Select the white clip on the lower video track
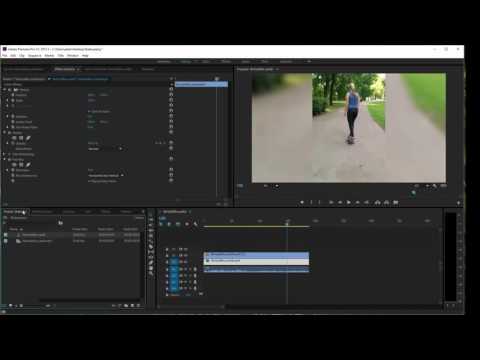The width and height of the screenshot is (480, 360). click(256, 261)
